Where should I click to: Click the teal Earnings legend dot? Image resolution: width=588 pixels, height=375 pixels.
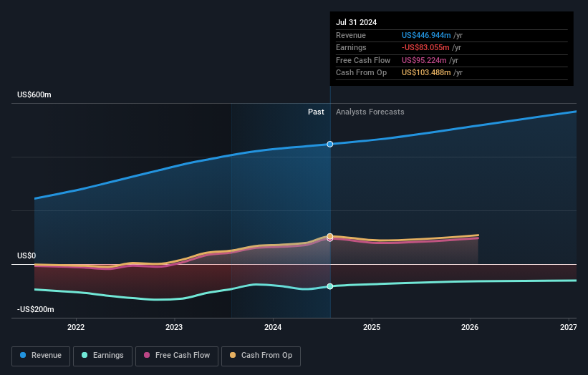(85, 355)
